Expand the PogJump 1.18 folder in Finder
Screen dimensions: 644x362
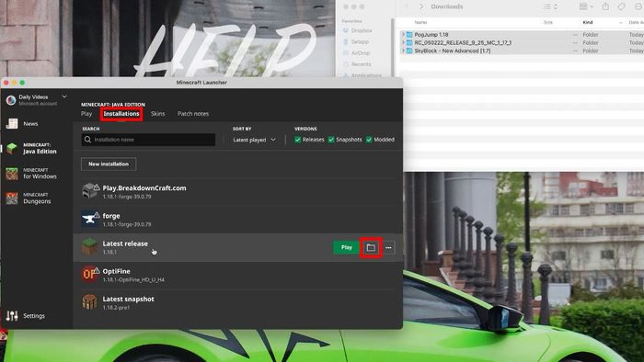(403, 35)
